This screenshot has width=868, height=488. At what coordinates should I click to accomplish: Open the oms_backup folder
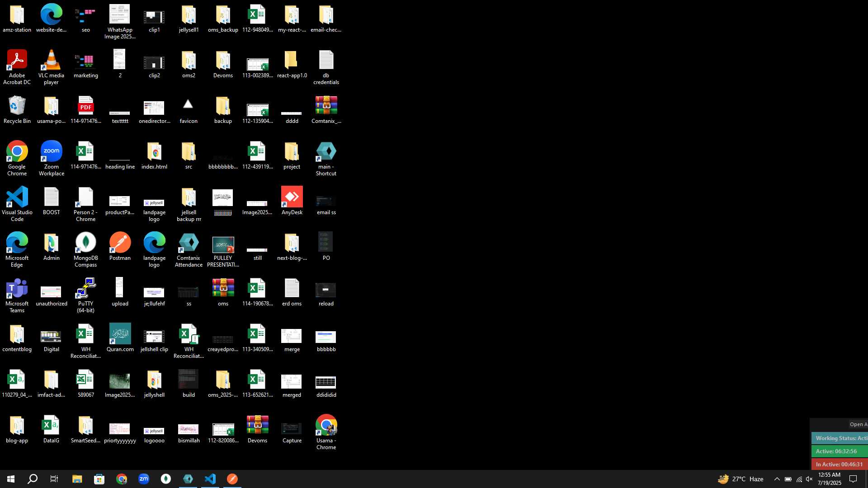pos(223,18)
